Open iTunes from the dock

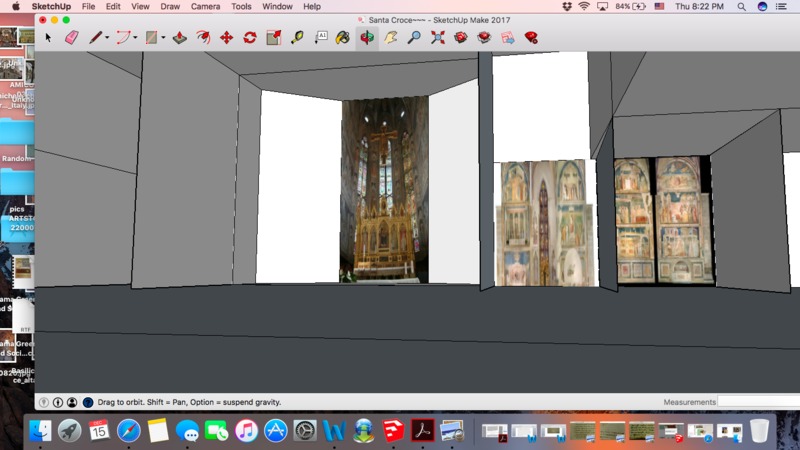click(x=246, y=431)
